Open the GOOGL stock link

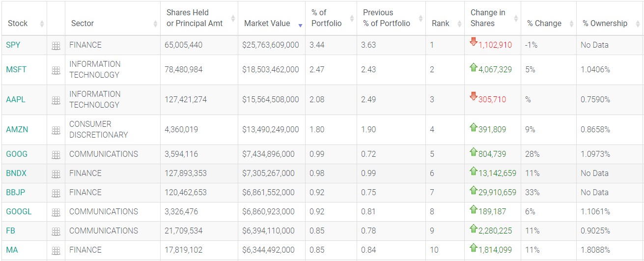click(x=19, y=211)
